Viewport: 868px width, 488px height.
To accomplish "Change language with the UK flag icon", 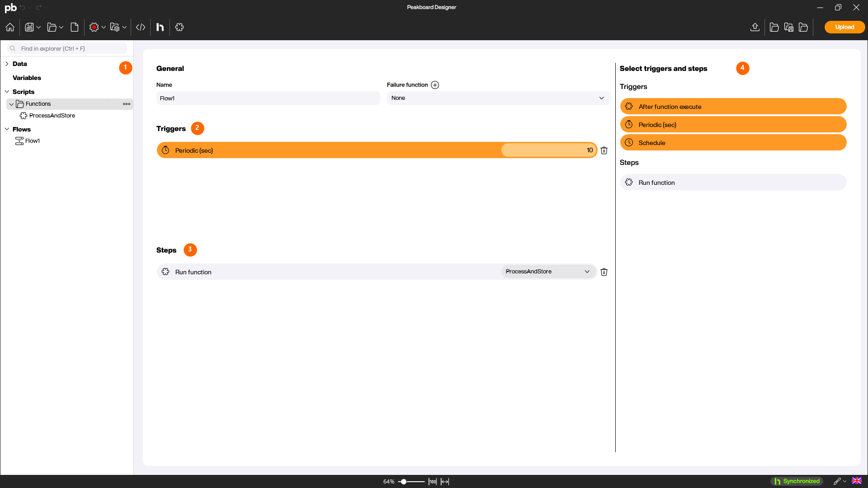I will click(857, 481).
